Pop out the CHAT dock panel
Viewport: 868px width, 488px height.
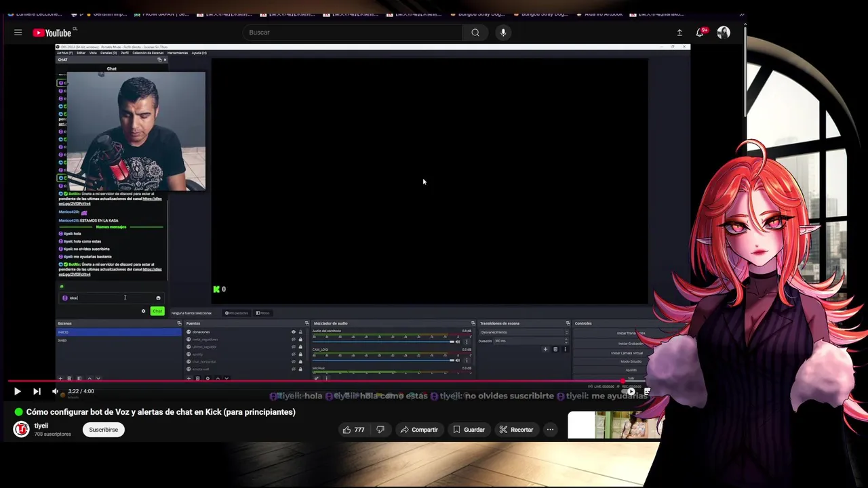click(x=159, y=60)
